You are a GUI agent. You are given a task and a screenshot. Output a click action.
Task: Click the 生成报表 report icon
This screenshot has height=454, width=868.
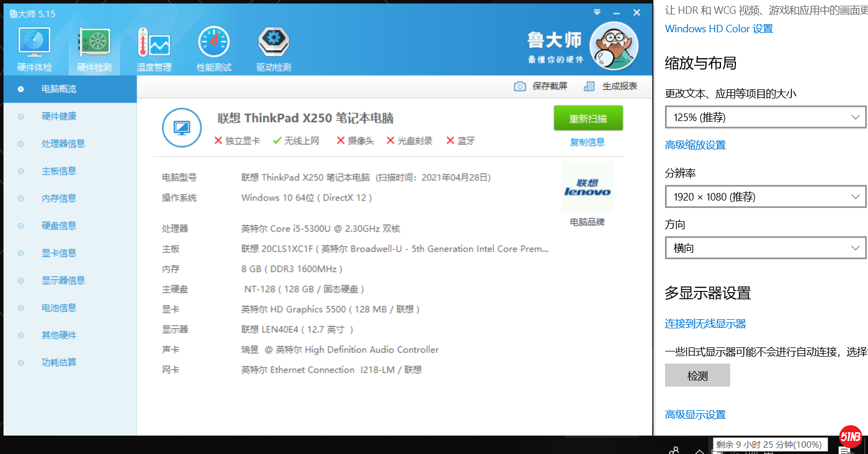click(x=589, y=86)
